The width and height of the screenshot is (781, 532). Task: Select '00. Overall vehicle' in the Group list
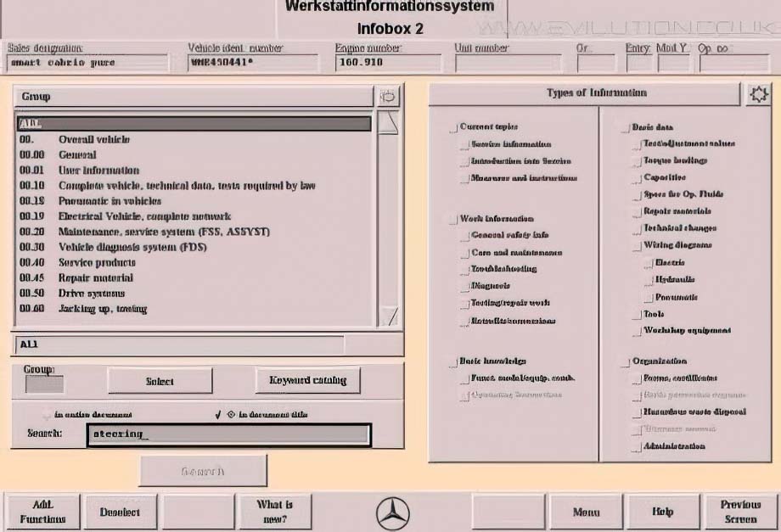point(194,140)
